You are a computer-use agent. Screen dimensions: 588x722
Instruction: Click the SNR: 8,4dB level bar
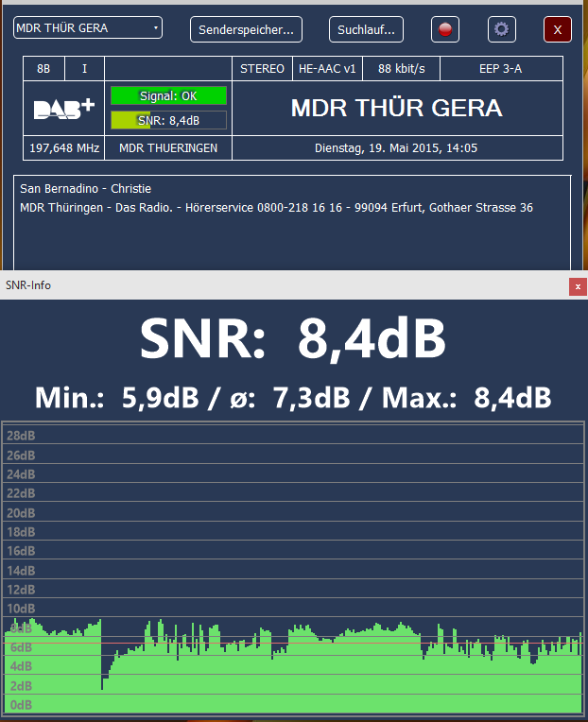click(168, 120)
